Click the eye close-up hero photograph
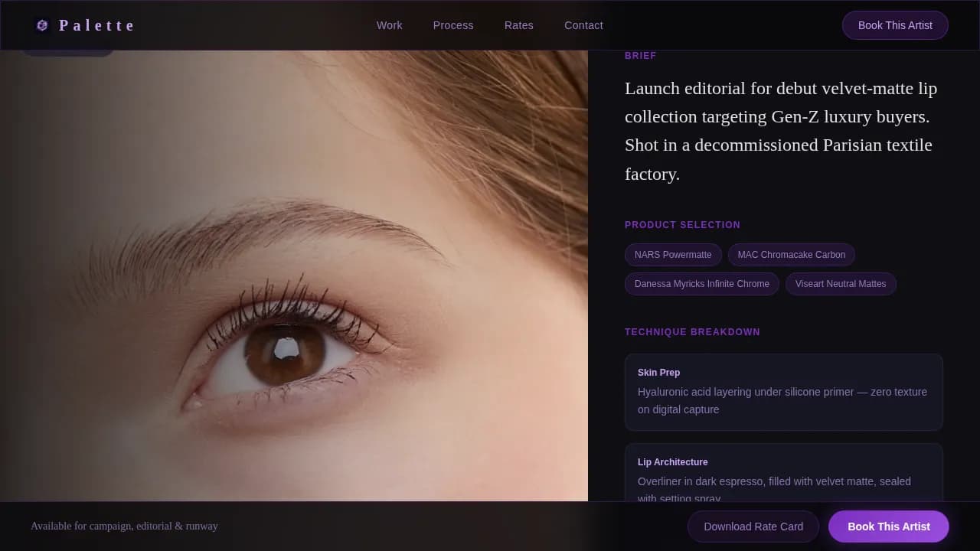The image size is (980, 551). [293, 275]
